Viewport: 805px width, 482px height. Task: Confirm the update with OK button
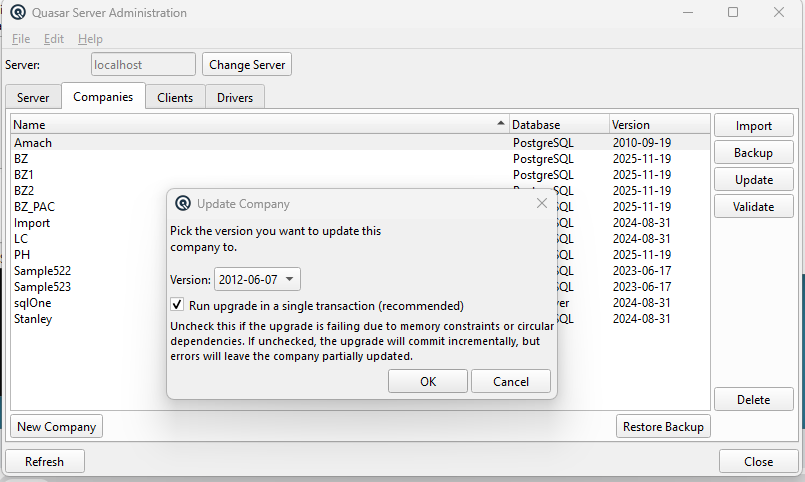[428, 381]
